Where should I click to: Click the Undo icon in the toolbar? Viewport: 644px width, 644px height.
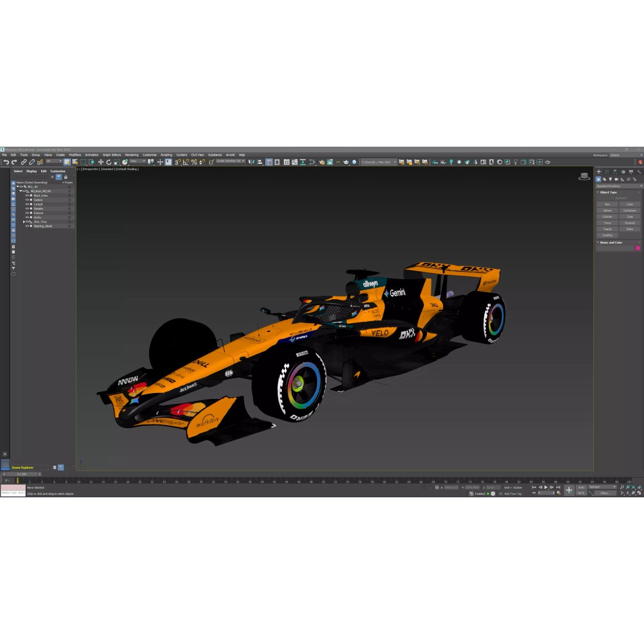click(7, 161)
